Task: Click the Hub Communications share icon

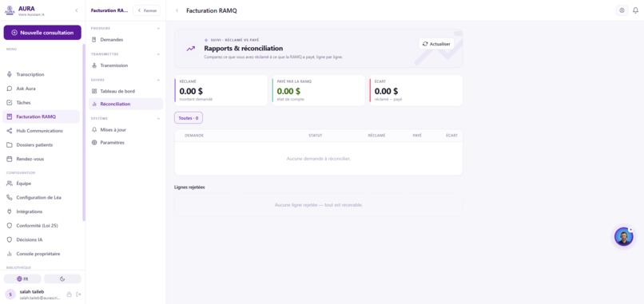Action: pos(10,131)
